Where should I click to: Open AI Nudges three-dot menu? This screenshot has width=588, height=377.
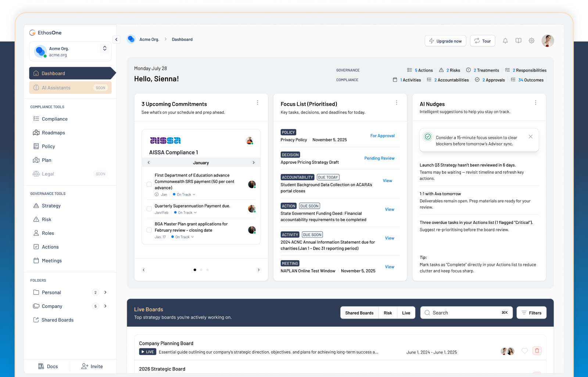tap(535, 103)
